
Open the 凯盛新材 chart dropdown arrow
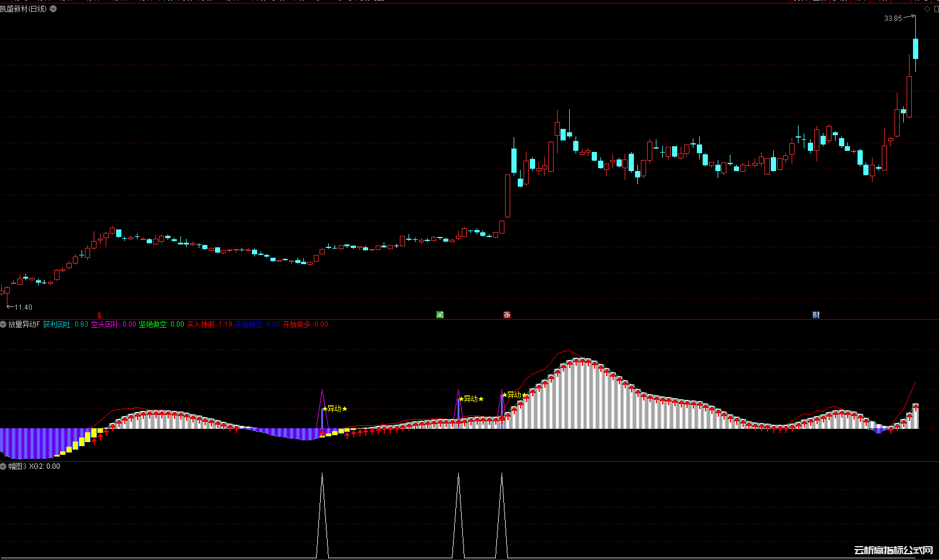point(53,9)
